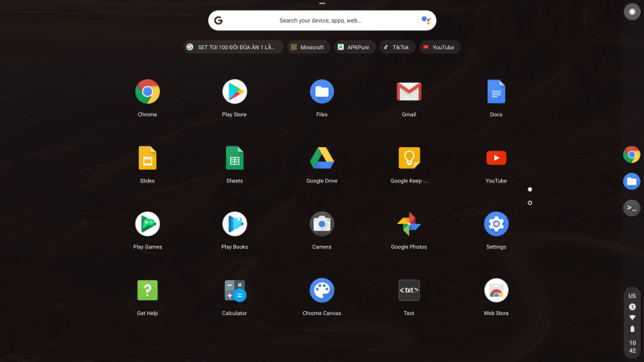
Task: Open the Calculator app
Action: (234, 291)
